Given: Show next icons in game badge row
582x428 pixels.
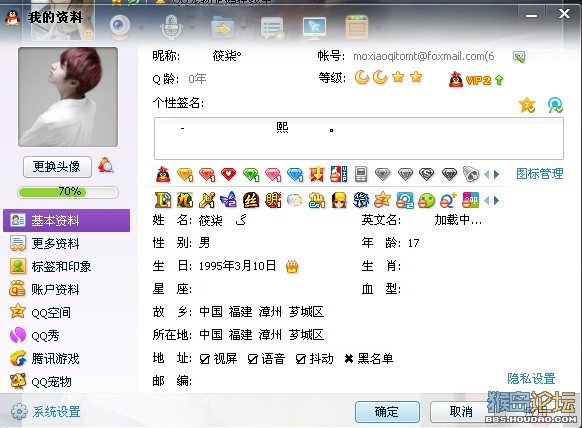Looking at the screenshot, I should tap(497, 201).
